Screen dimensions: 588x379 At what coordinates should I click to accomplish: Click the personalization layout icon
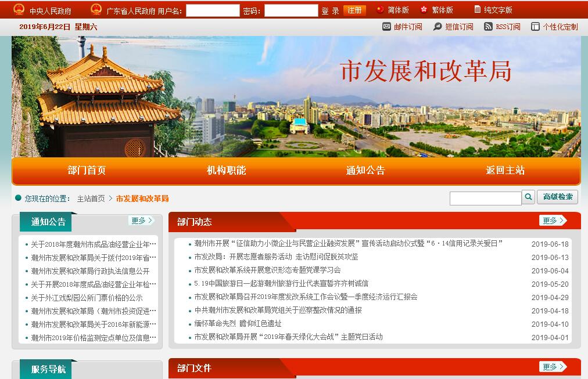(x=535, y=27)
